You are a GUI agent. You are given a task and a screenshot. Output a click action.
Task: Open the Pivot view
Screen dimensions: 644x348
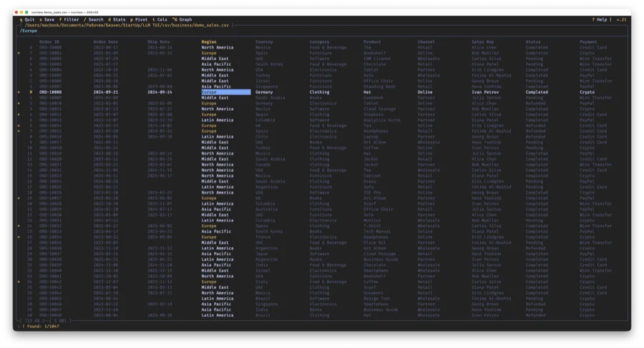140,19
